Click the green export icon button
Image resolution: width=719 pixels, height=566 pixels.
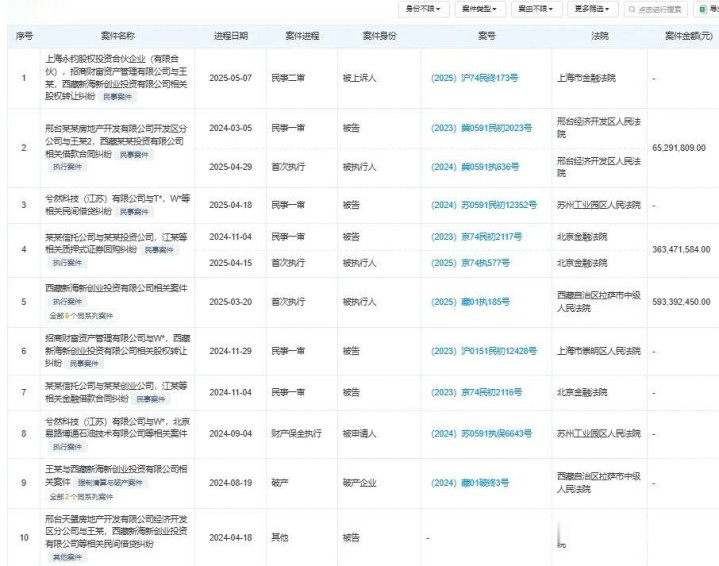(707, 9)
